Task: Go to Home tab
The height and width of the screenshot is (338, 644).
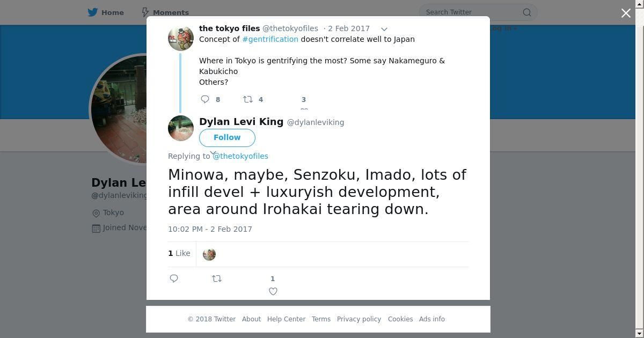Action: [x=106, y=12]
